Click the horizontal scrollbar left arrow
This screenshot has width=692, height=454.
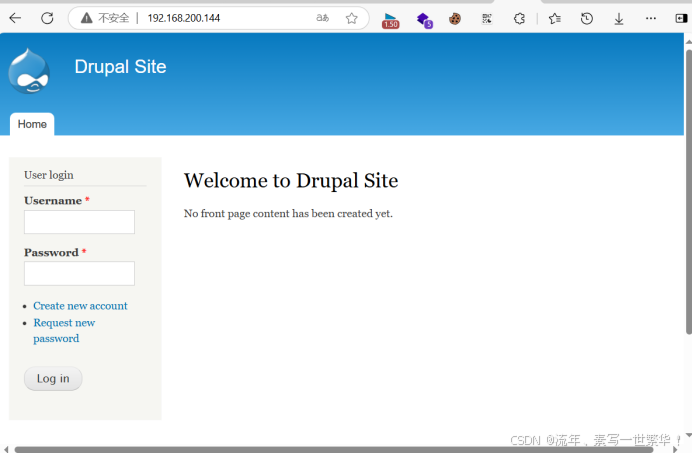tap(6, 450)
